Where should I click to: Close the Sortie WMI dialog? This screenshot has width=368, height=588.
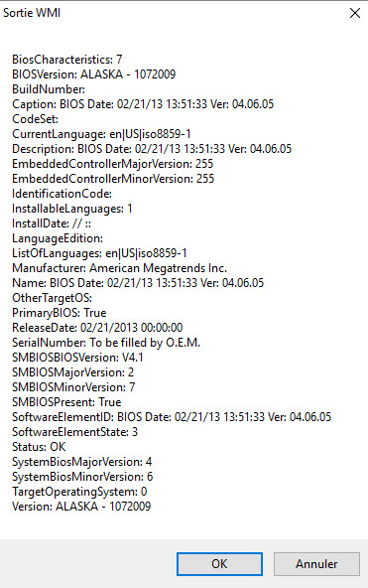pyautogui.click(x=354, y=13)
